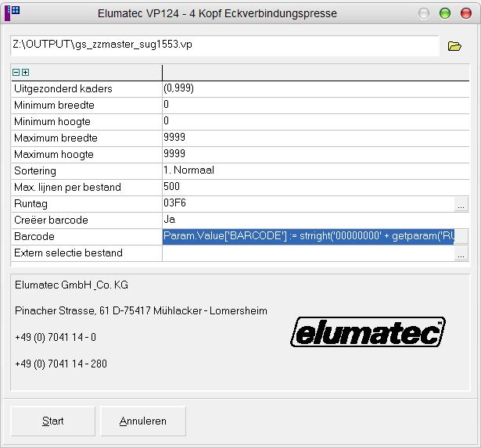Click the Start button
Screen dimensions: 481x448
pyautogui.click(x=52, y=421)
